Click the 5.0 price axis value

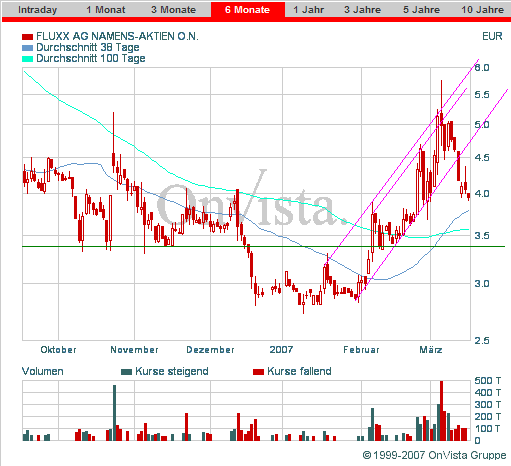[x=482, y=125]
